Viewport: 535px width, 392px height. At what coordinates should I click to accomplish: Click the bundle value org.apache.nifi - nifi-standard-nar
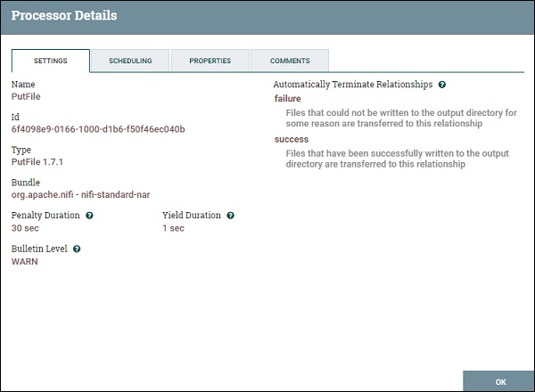tap(80, 194)
